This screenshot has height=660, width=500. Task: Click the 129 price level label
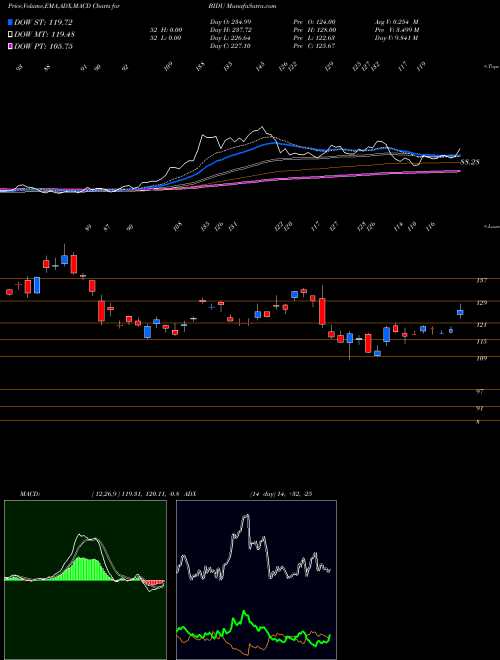pyautogui.click(x=481, y=303)
